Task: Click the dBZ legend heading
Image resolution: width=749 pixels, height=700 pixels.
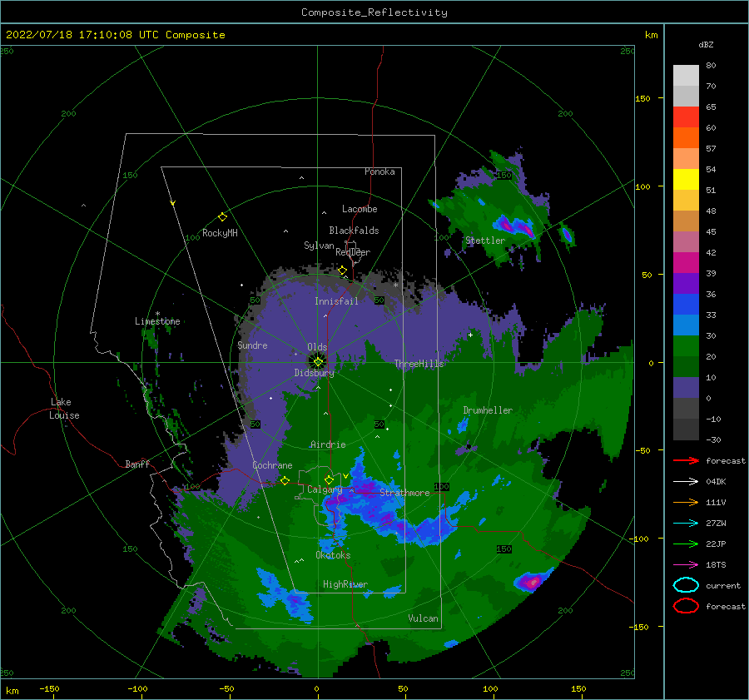Action: click(706, 44)
